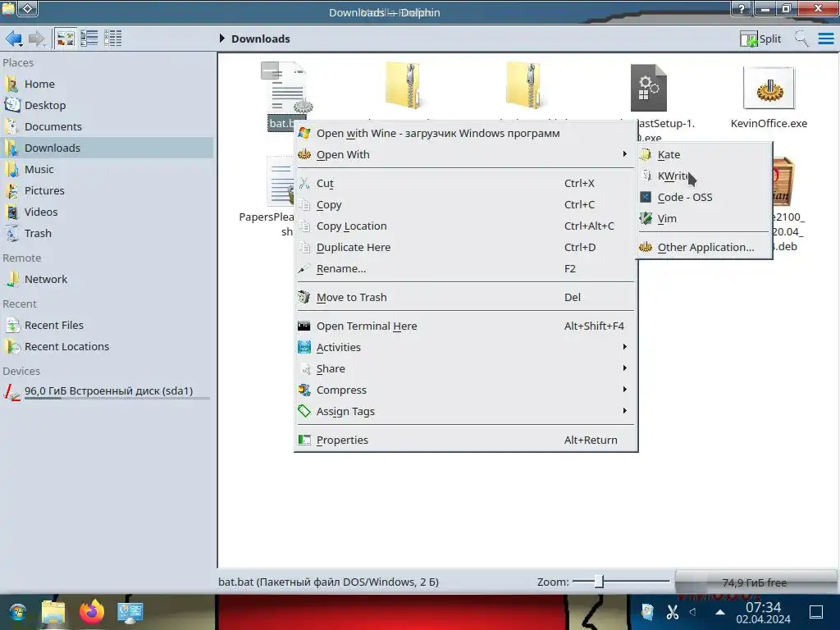Toggle Split view
This screenshot has height=630, width=840.
[760, 39]
